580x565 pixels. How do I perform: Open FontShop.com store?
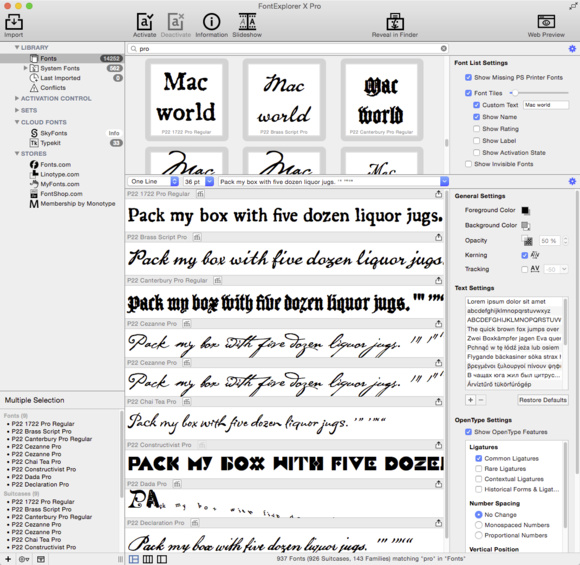61,194
